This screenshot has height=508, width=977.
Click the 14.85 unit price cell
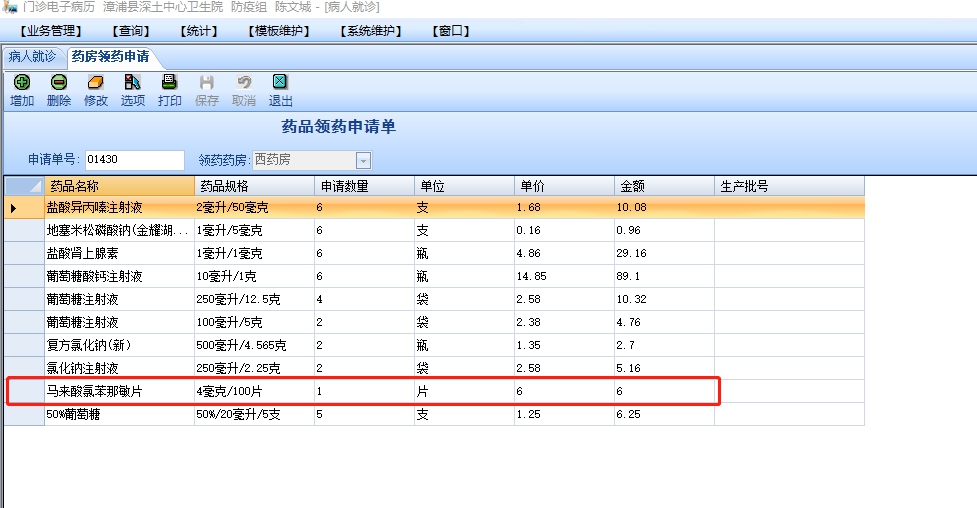565,276
